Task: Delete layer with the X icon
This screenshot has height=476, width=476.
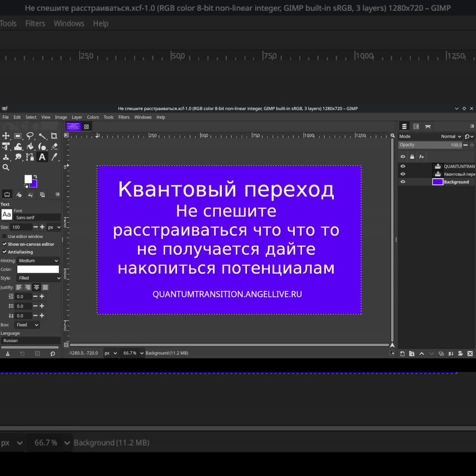Action: click(x=470, y=354)
